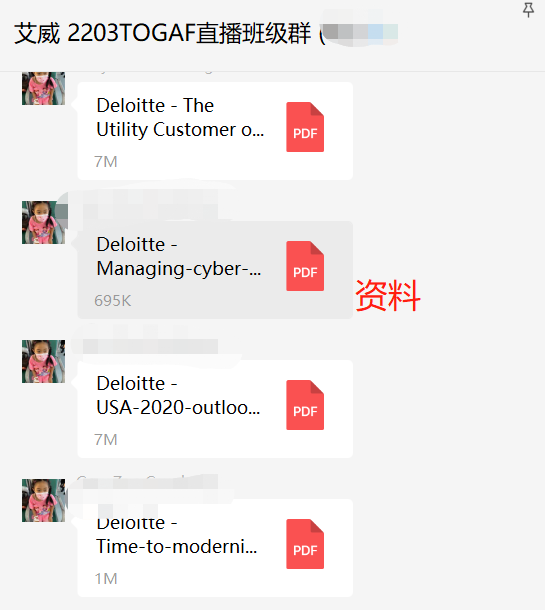
Task: Click the 1M file size label
Action: [x=106, y=578]
